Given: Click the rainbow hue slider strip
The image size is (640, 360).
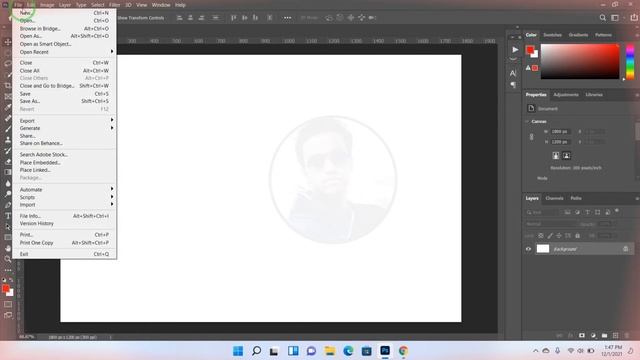Looking at the screenshot, I should pos(630,62).
